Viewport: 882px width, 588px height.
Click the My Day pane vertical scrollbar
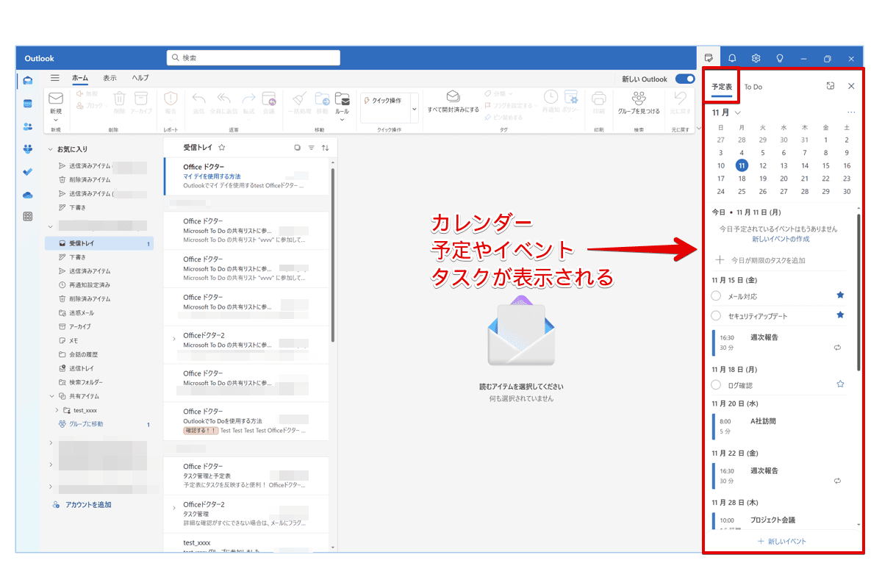click(858, 293)
